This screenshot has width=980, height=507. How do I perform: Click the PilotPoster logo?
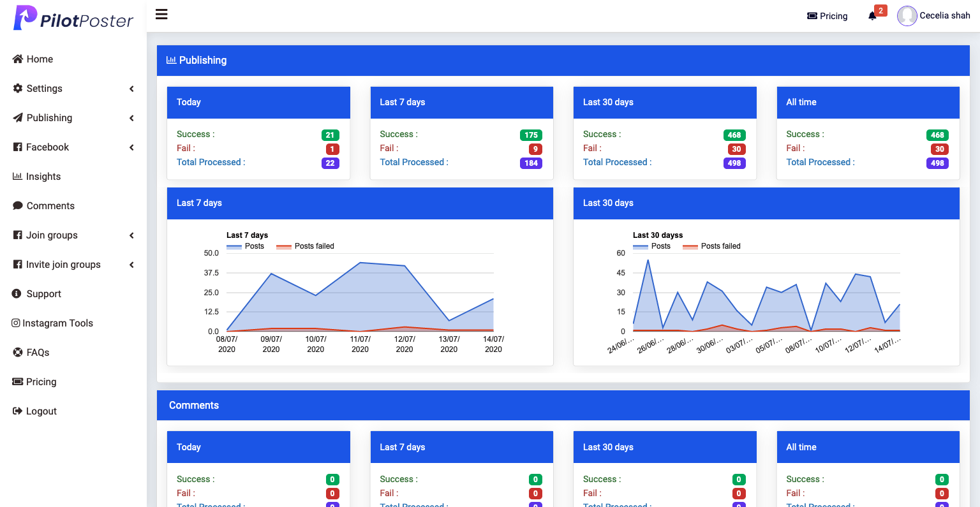(x=73, y=18)
